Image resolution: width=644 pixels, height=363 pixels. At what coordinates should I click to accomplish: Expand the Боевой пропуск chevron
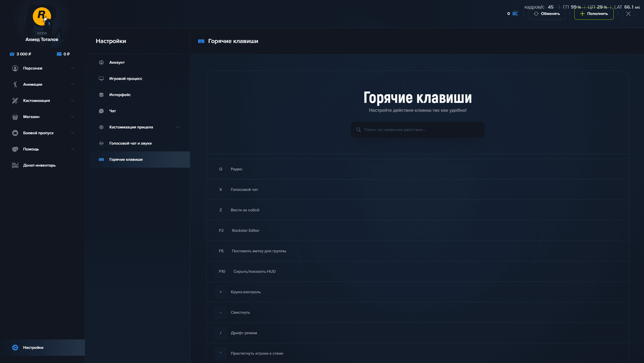tap(72, 133)
